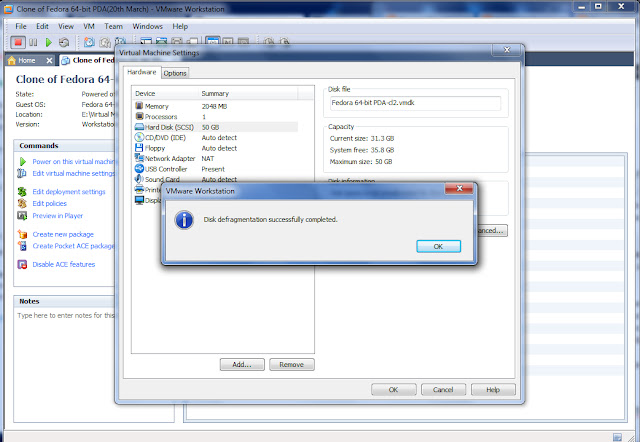Click the status bar icon at bottom right
Image resolution: width=640 pixels, height=442 pixels.
coord(617,437)
